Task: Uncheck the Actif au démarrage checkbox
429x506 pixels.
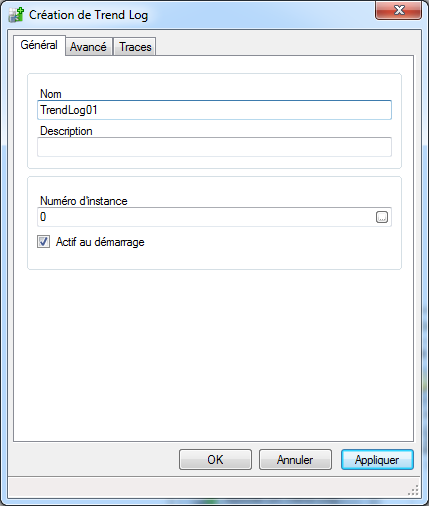Action: (43, 242)
